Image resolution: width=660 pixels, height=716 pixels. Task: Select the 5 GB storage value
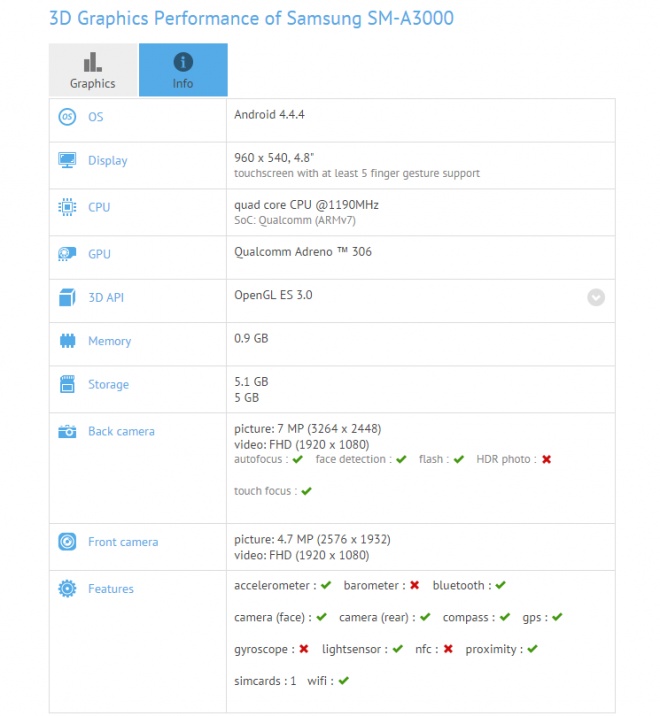[247, 398]
